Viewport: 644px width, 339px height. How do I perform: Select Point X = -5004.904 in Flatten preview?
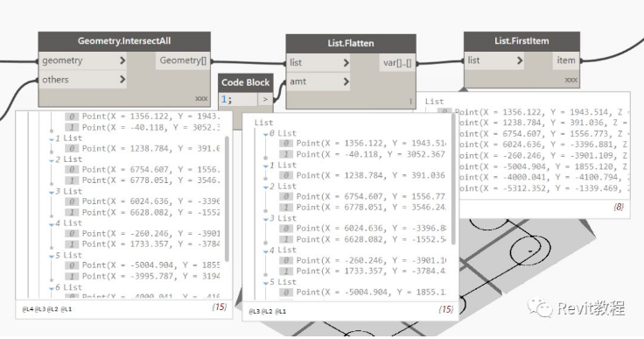tap(371, 292)
